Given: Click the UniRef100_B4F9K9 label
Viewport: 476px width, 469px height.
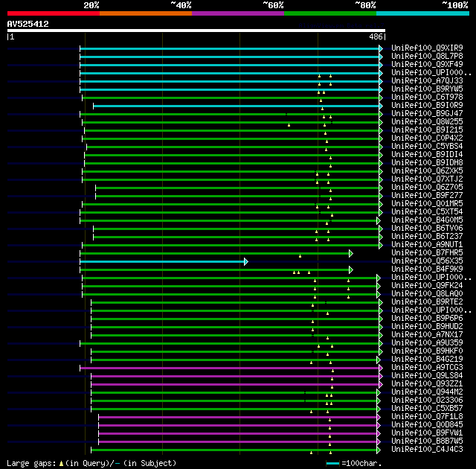Looking at the screenshot, I should click(x=427, y=269).
